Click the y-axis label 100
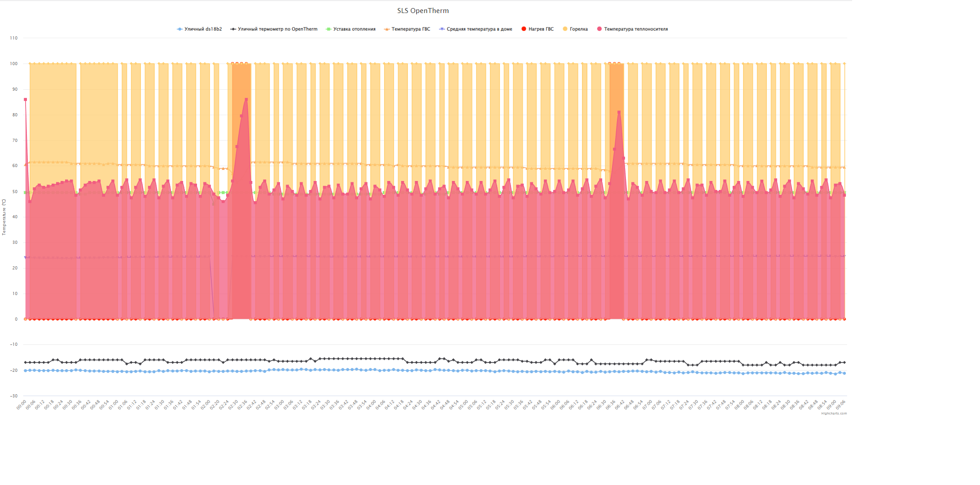 pyautogui.click(x=14, y=64)
